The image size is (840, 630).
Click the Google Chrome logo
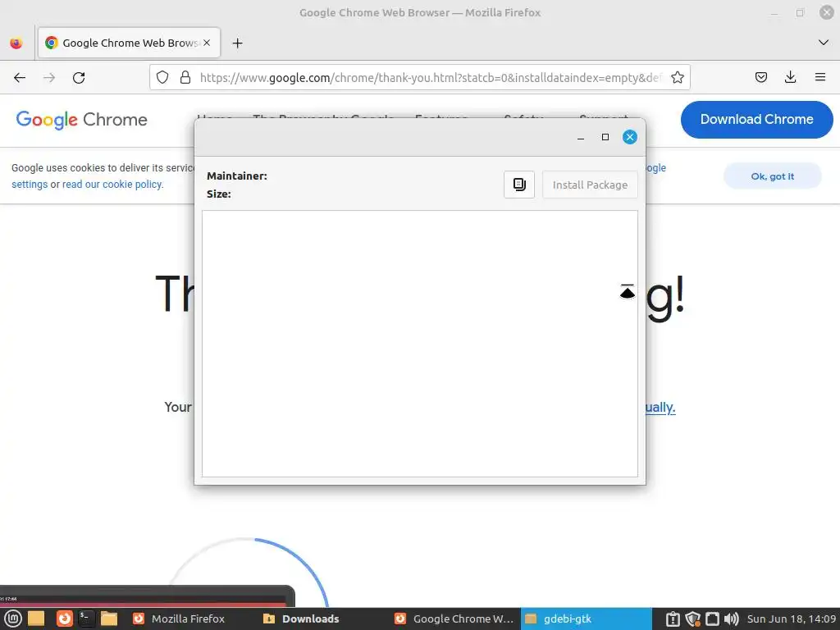[x=81, y=120]
